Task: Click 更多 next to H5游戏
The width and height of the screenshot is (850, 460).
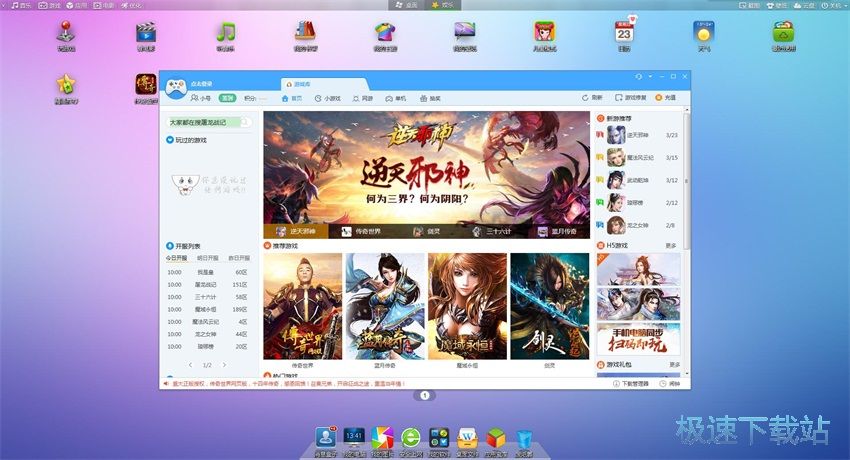Action: 671,246
